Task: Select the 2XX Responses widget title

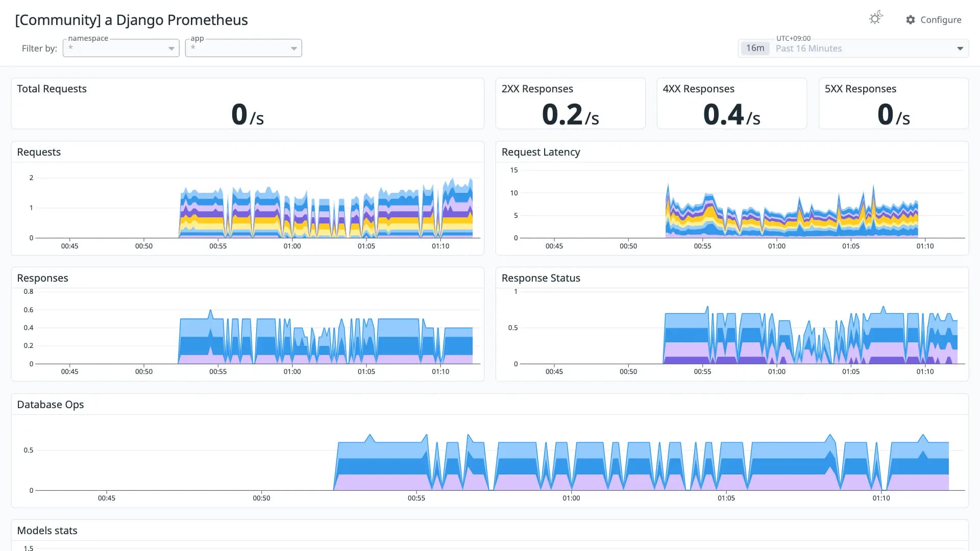Action: [537, 89]
